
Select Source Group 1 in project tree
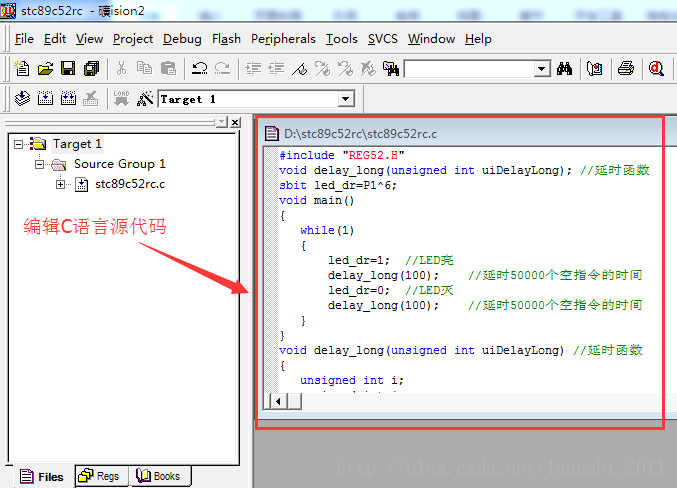coord(120,164)
